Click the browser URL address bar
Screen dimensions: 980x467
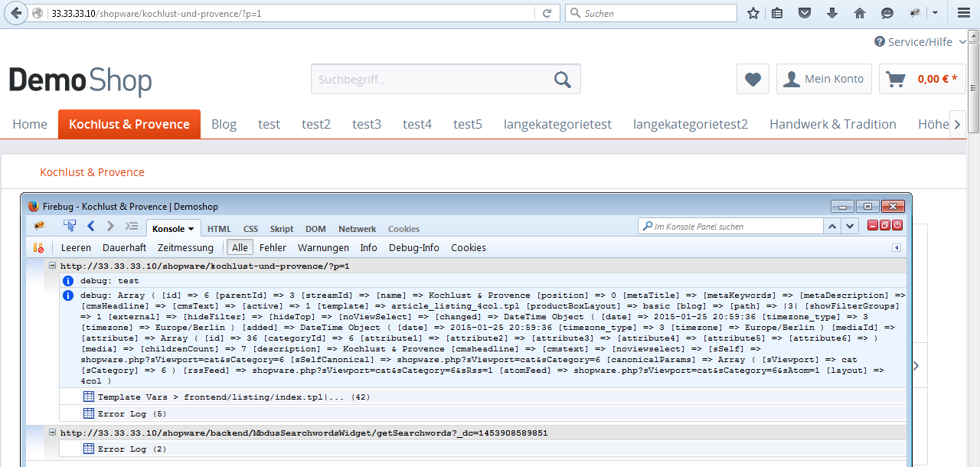pos(291,13)
